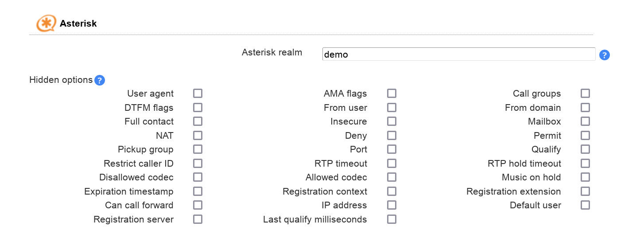Click the Asterisk logo icon
Image resolution: width=644 pixels, height=242 pixels.
(46, 23)
